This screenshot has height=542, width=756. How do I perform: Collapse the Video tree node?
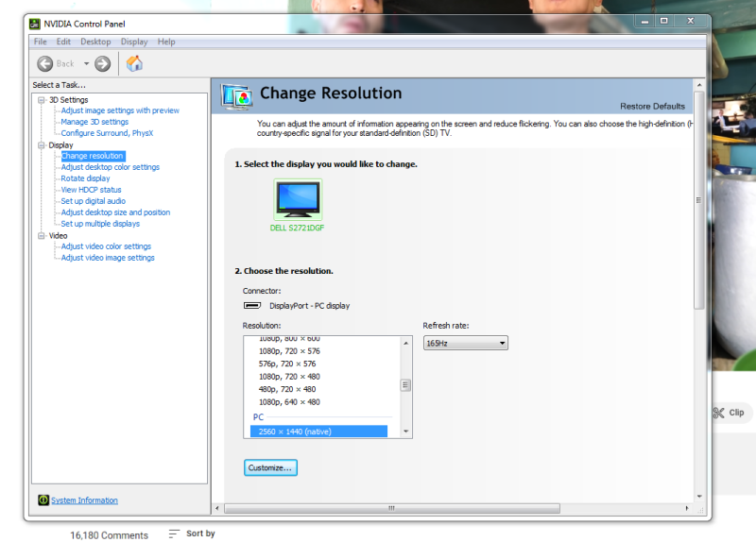click(42, 235)
